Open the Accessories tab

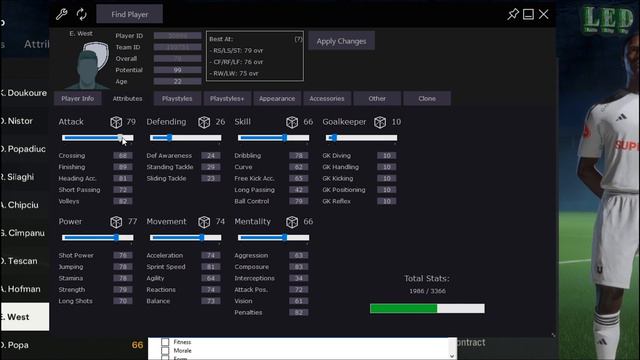click(327, 98)
